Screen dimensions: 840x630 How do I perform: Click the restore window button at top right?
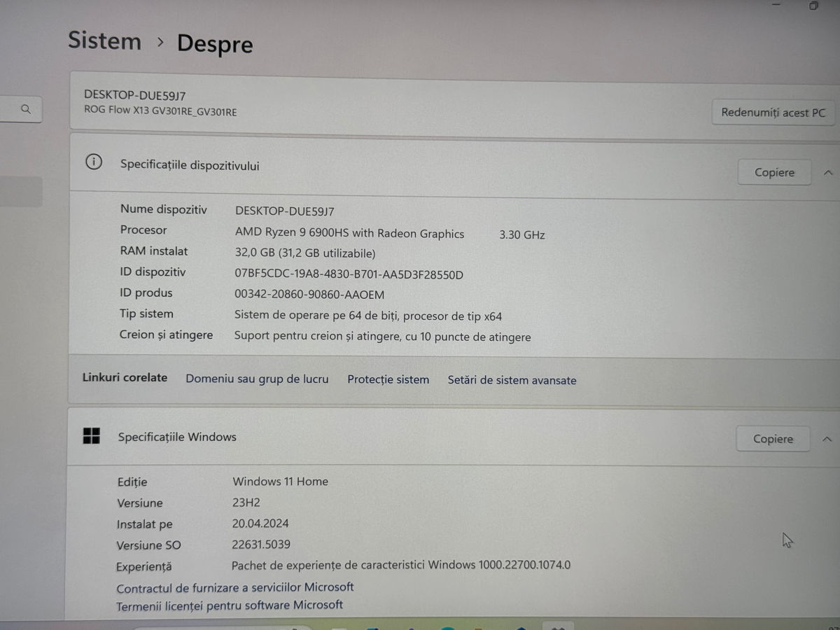tap(813, 6)
